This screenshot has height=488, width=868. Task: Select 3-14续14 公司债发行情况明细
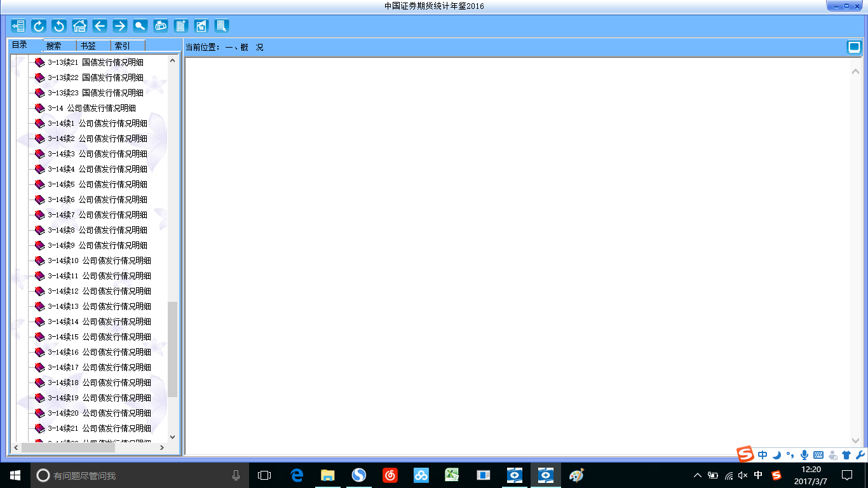(x=99, y=322)
